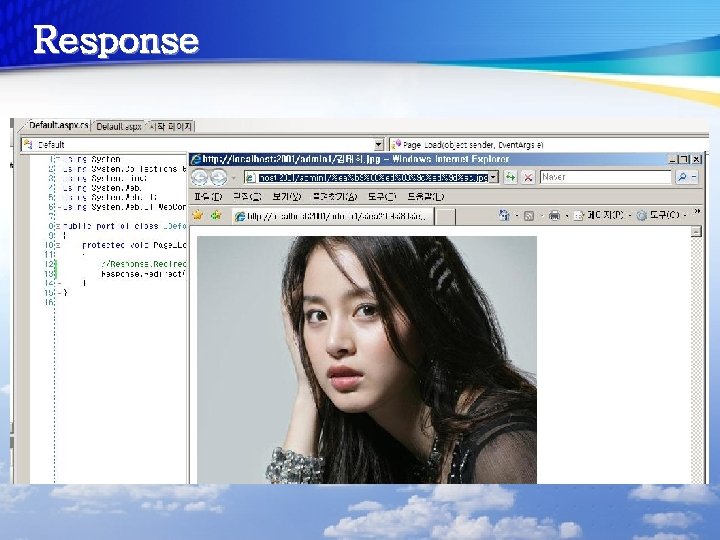Open the 페이지(P) command bar menu
This screenshot has width=720, height=540.
(x=599, y=215)
